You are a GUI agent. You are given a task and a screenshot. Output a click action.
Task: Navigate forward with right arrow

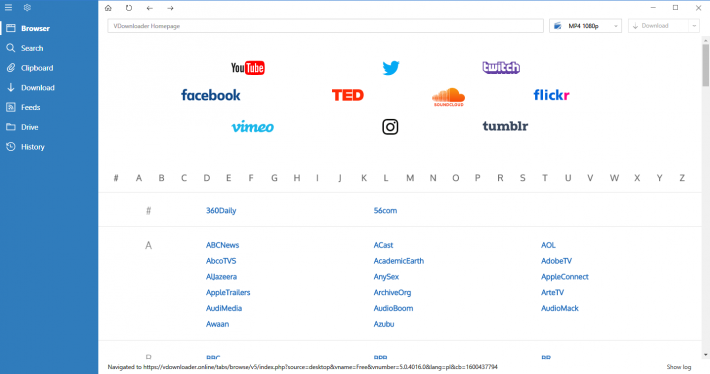click(170, 8)
